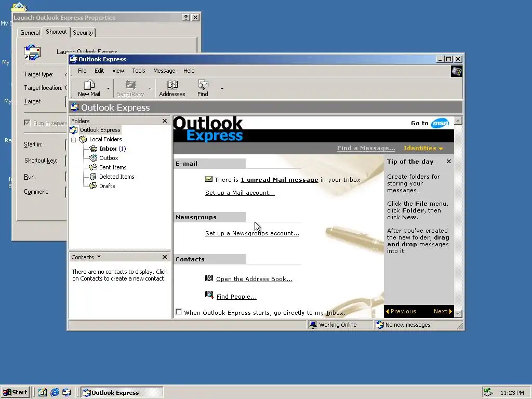Select the Outbox folder icon
Image resolution: width=532 pixels, height=399 pixels.
93,158
